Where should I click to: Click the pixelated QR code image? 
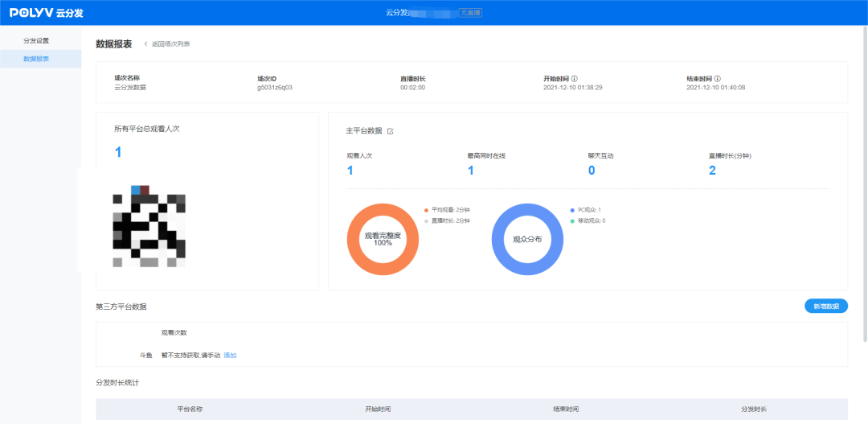149,226
